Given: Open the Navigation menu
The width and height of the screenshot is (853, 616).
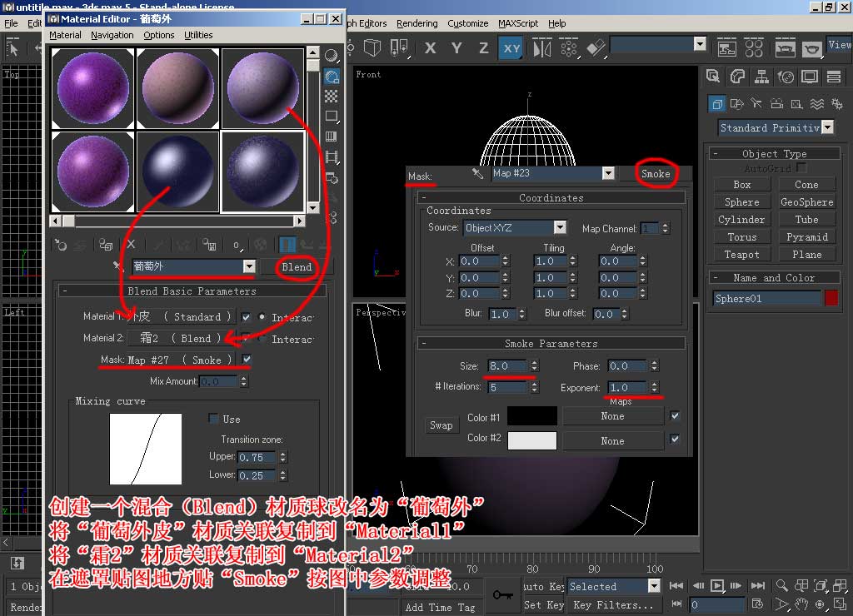Looking at the screenshot, I should 112,35.
